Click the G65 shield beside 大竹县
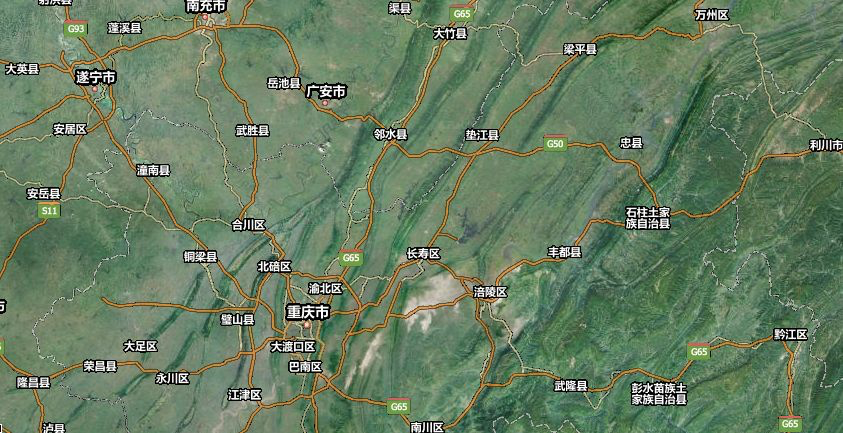This screenshot has width=843, height=433. [461, 14]
